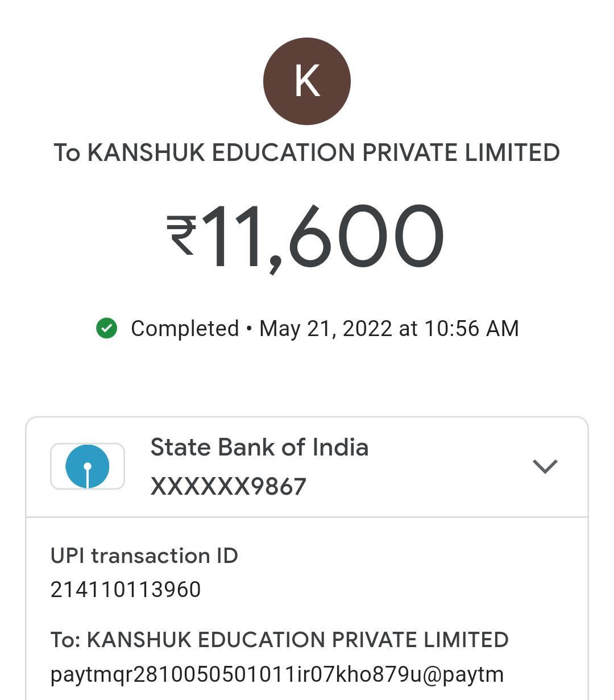
Task: Click masked account number XXXXXX9867
Action: (229, 486)
